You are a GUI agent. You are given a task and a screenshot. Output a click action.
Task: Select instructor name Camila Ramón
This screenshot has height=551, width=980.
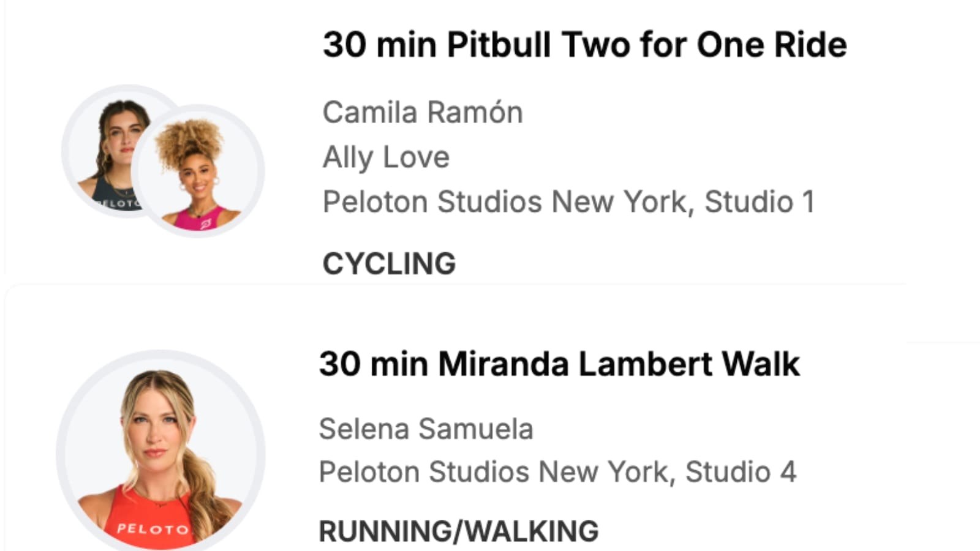423,113
